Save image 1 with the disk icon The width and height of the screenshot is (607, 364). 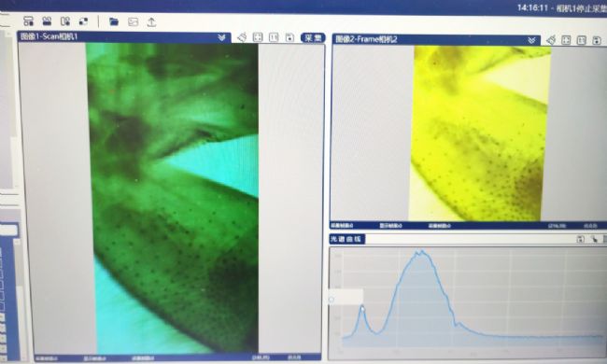(289, 37)
